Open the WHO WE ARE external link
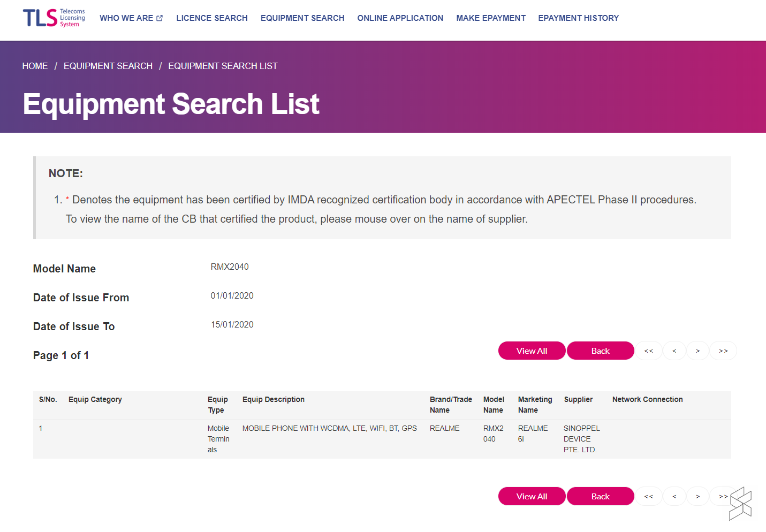 click(131, 18)
